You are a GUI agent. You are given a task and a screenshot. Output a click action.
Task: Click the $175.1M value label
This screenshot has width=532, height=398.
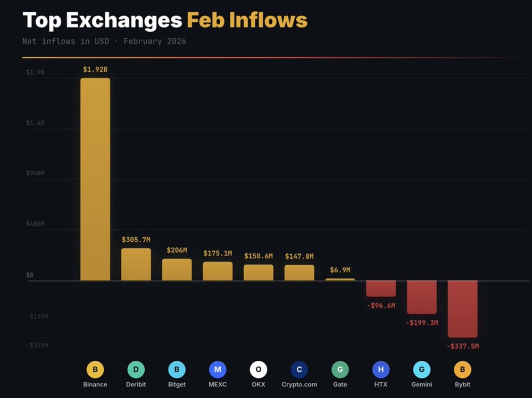point(218,253)
